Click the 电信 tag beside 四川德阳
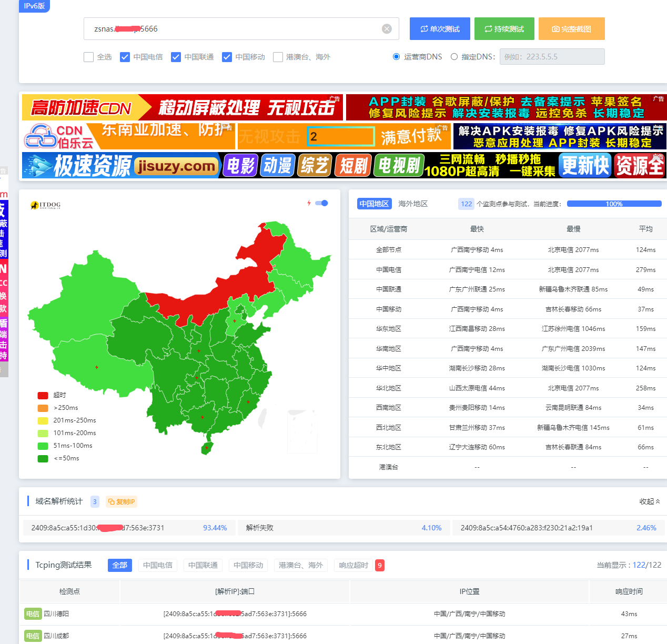The image size is (667, 644). 33,614
